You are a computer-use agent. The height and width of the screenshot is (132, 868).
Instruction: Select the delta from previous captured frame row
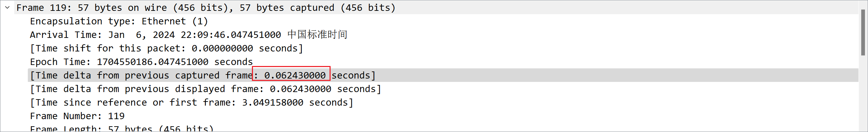pyautogui.click(x=443, y=75)
